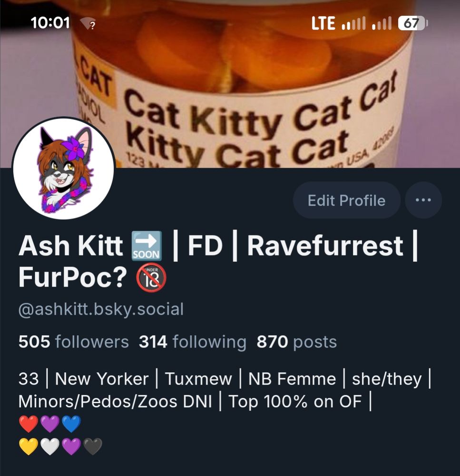460x476 pixels.
Task: Tap the yellow heart emoji
Action: [29, 446]
